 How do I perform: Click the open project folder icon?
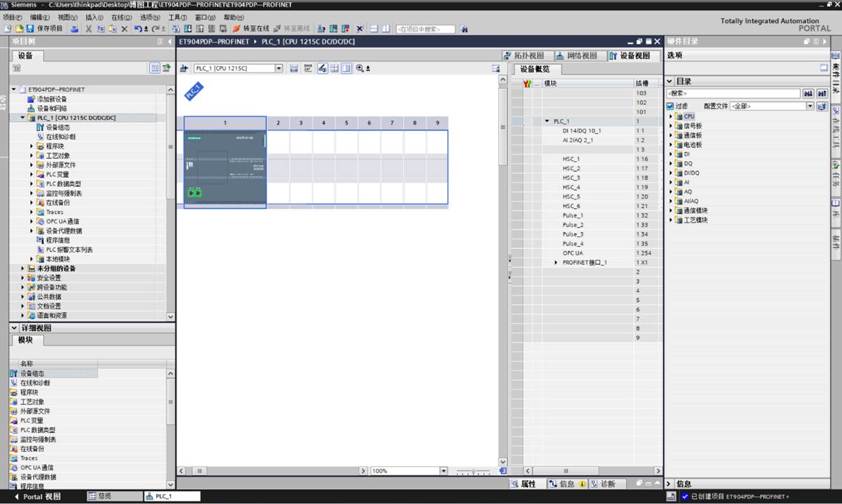19,29
